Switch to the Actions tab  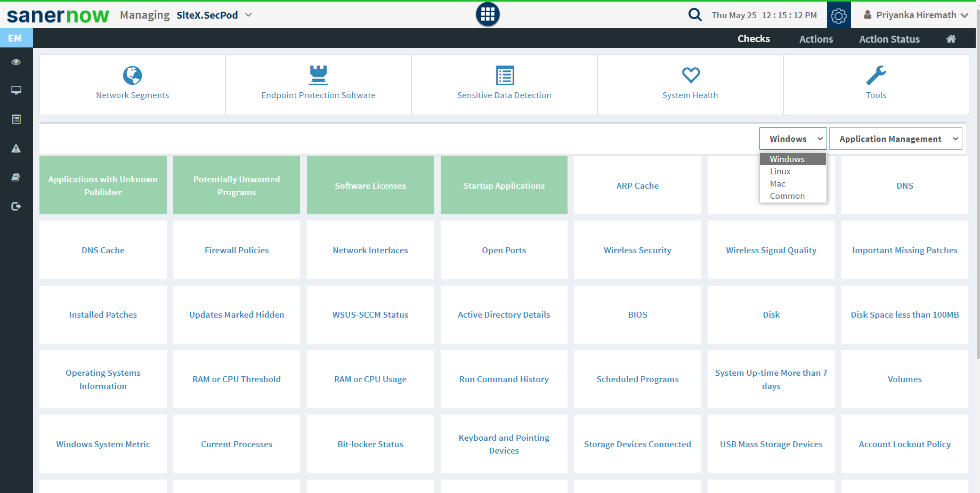[x=815, y=39]
